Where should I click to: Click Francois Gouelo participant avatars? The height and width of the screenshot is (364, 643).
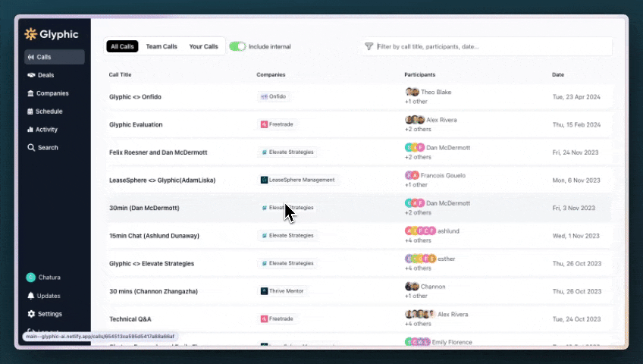click(412, 175)
